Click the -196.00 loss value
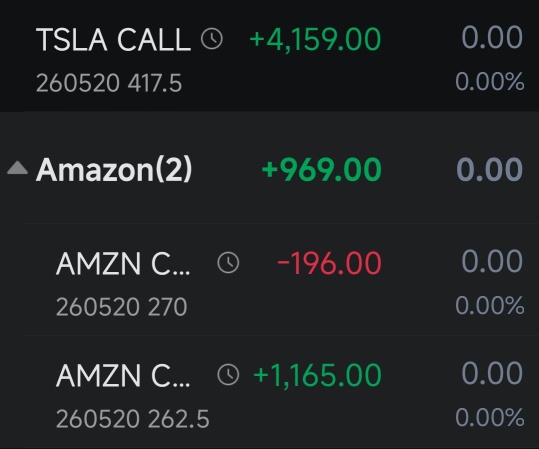 tap(329, 263)
